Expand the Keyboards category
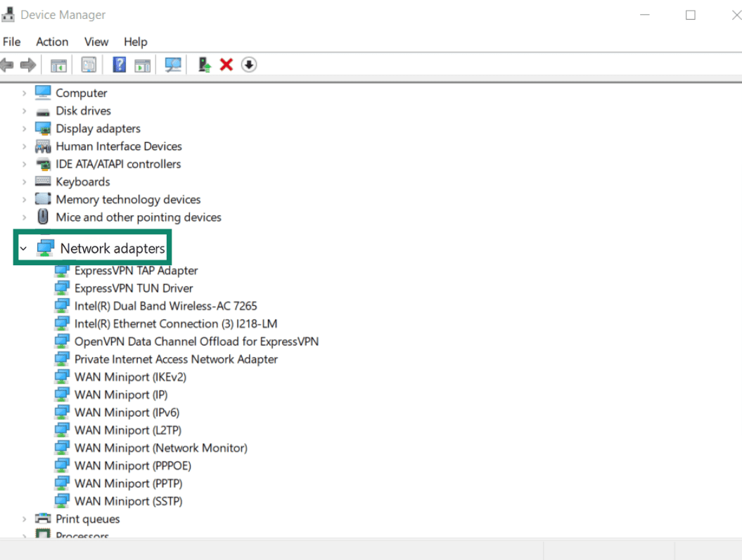 (25, 182)
